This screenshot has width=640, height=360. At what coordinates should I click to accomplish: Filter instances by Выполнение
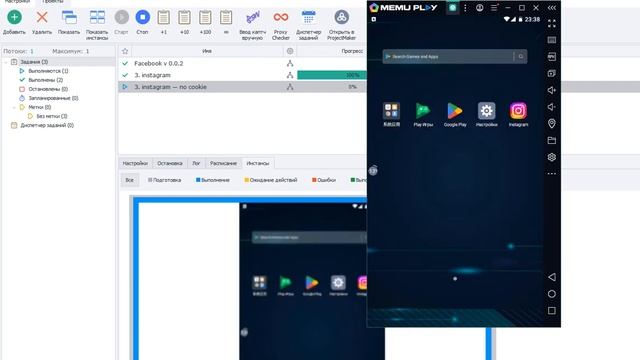pos(213,180)
